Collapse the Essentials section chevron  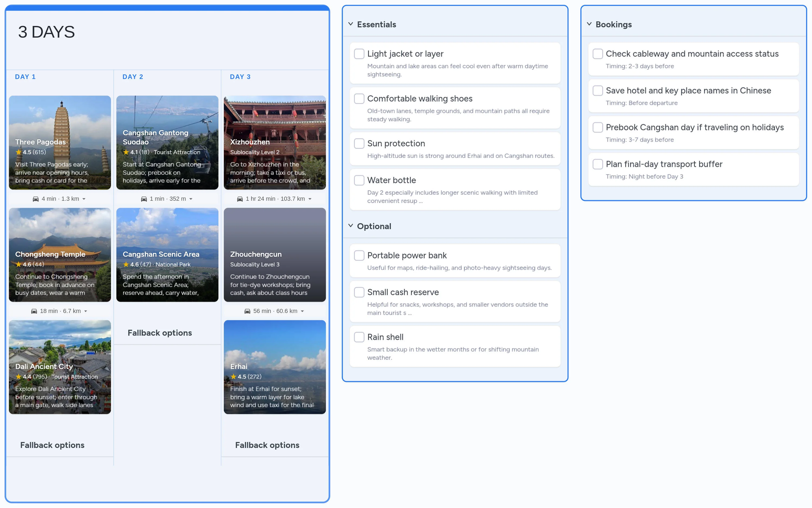point(351,24)
